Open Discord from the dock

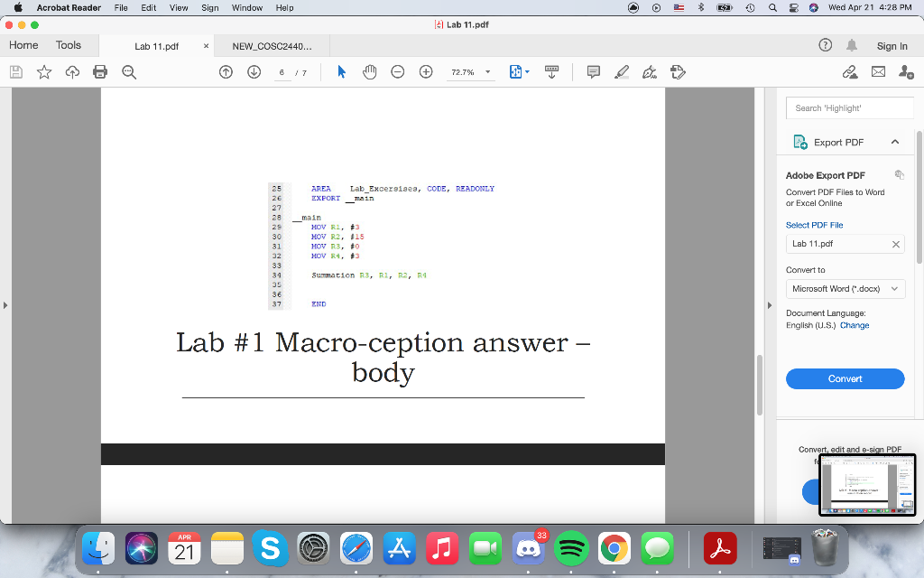[528, 548]
